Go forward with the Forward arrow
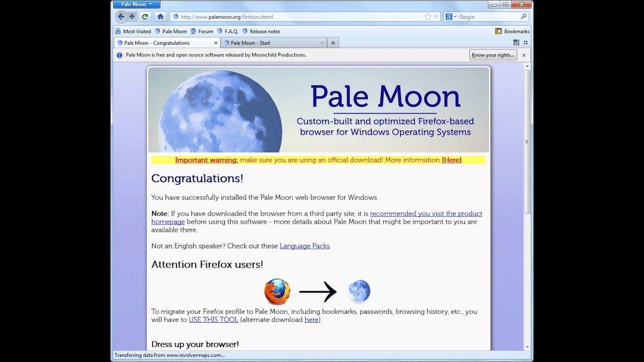The image size is (644, 362). (132, 17)
